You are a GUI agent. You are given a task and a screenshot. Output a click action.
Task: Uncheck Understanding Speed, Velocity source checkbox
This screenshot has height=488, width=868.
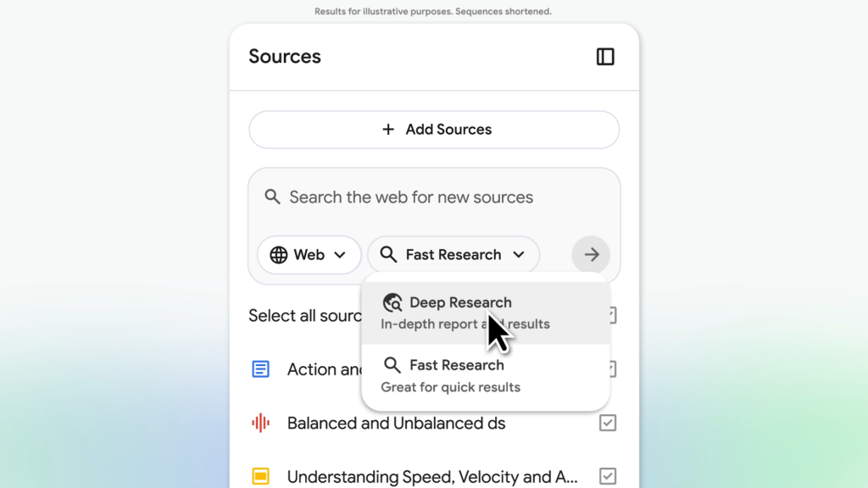coord(608,476)
